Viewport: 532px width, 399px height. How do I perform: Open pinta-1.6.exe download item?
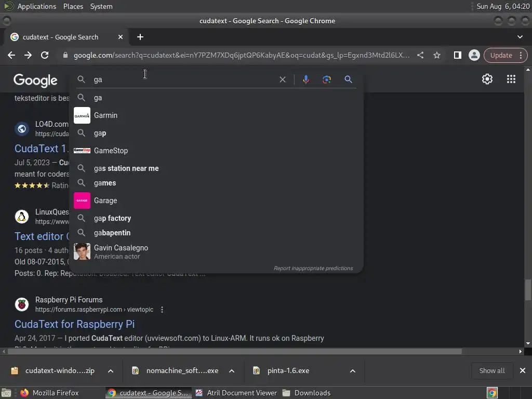click(288, 371)
